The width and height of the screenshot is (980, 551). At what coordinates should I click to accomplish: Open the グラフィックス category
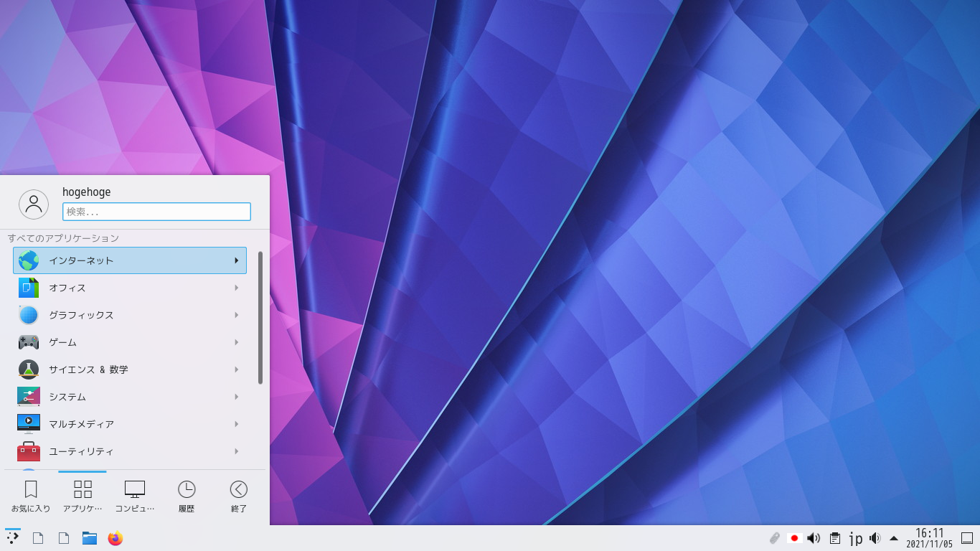click(x=130, y=315)
